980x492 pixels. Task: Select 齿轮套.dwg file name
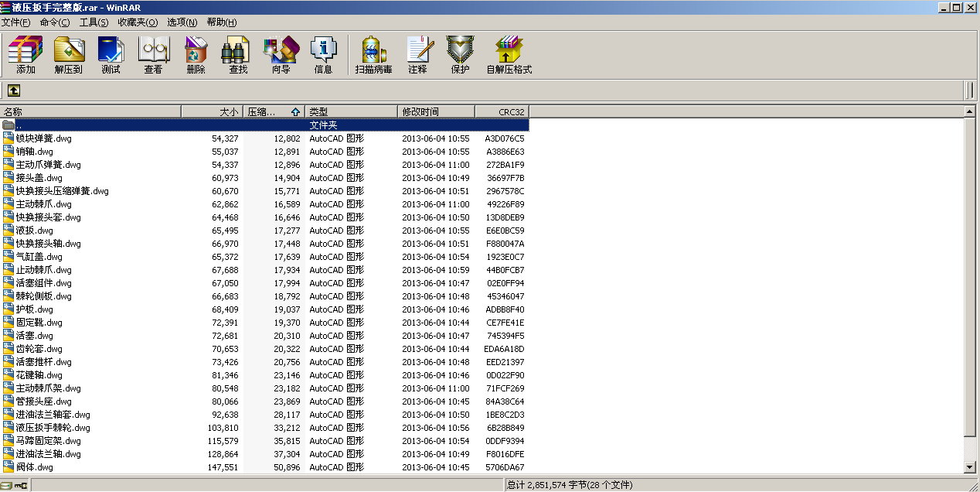(x=39, y=349)
